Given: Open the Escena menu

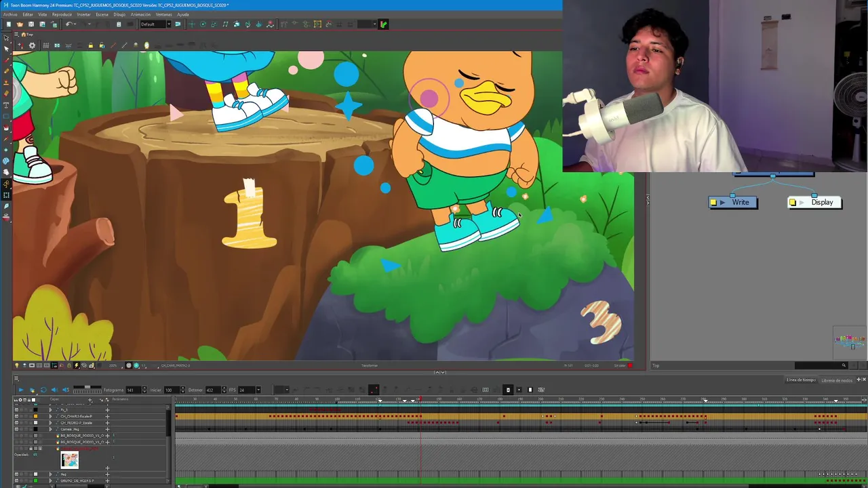Looking at the screenshot, I should pyautogui.click(x=102, y=14).
